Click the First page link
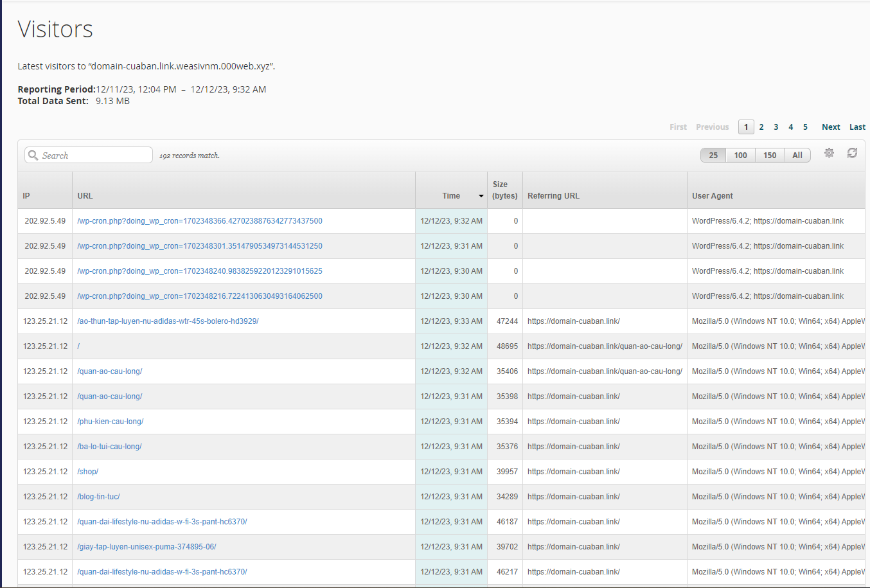Viewport: 870px width, 588px height. (678, 127)
